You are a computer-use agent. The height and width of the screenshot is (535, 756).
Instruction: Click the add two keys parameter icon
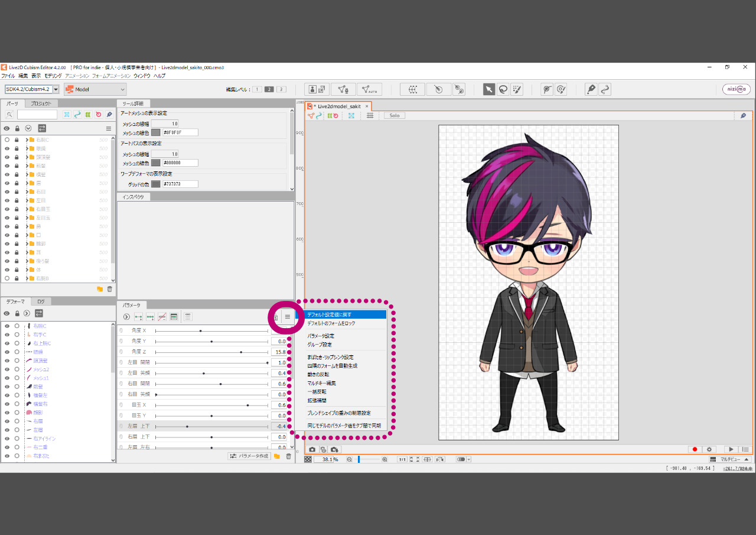[x=139, y=317]
